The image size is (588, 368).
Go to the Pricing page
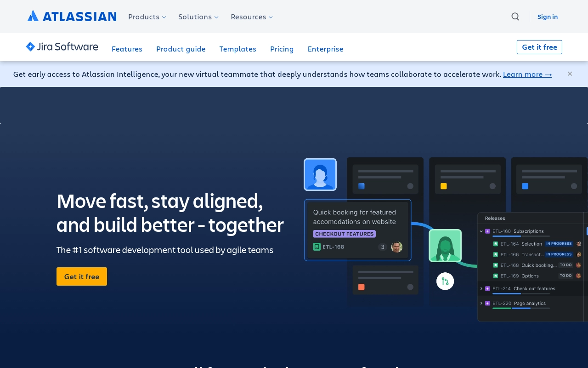(x=282, y=49)
